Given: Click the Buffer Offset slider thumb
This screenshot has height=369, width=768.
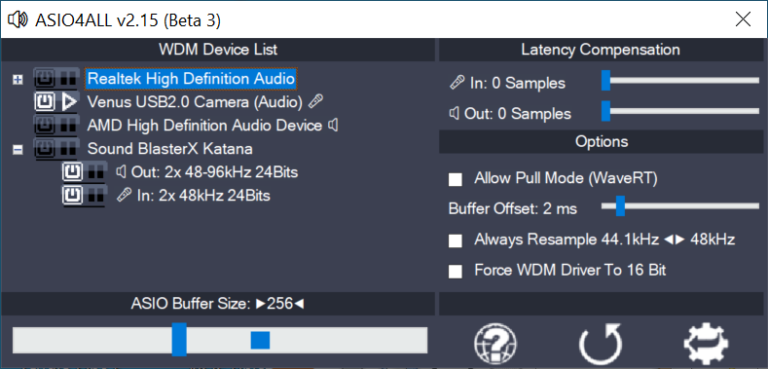Looking at the screenshot, I should click(620, 206).
